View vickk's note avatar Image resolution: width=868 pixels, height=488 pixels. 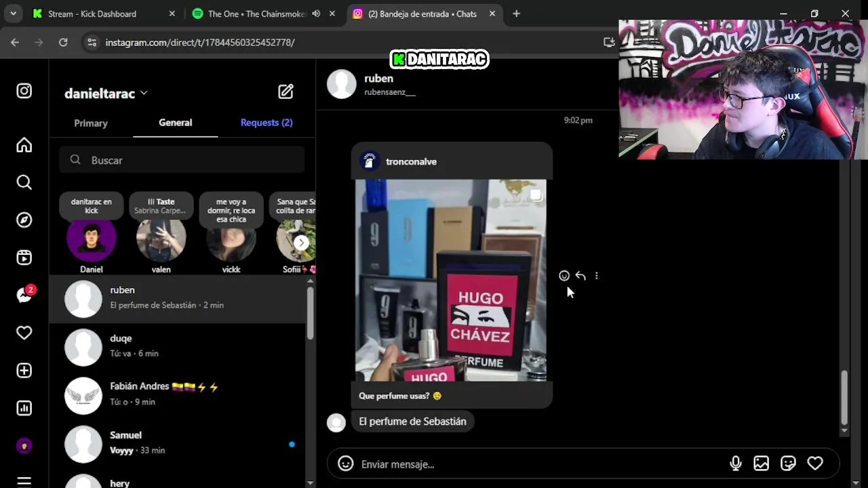[x=231, y=239]
